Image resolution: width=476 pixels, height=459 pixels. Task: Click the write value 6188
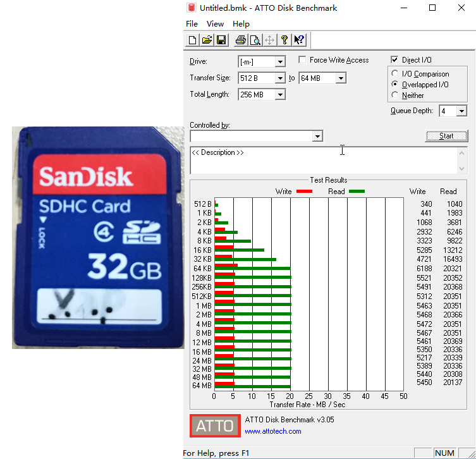click(x=424, y=269)
